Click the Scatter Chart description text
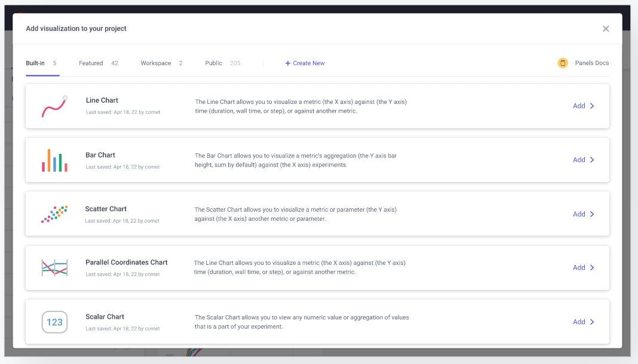Viewport: 638px width, 364px height. point(295,214)
